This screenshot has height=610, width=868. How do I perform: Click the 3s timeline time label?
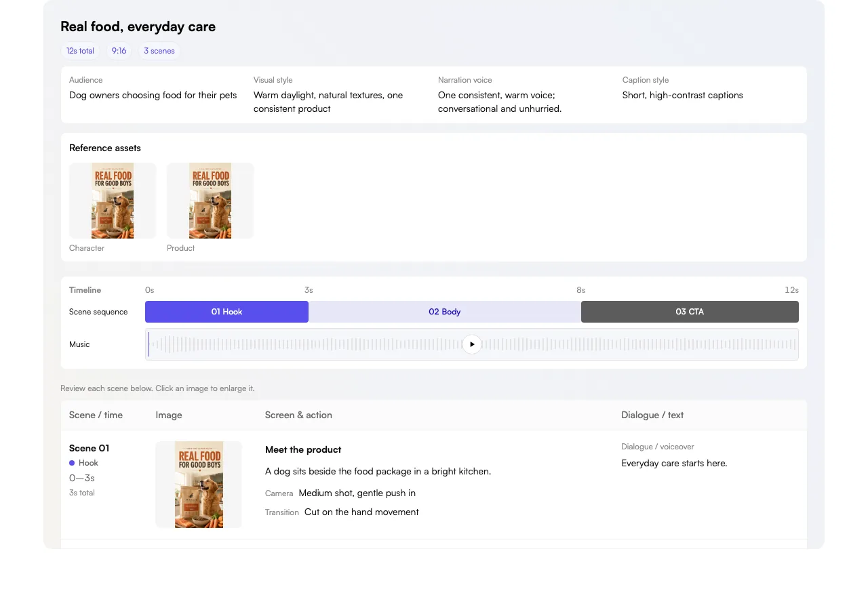coord(309,290)
